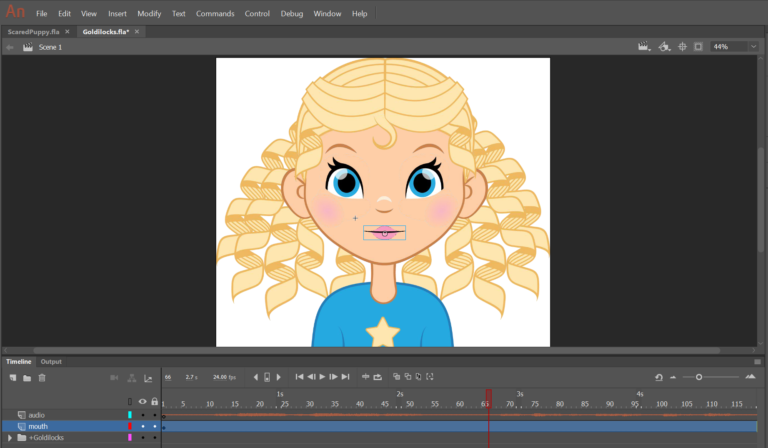Open the layer depth graph icon
768x448 pixels.
148,378
